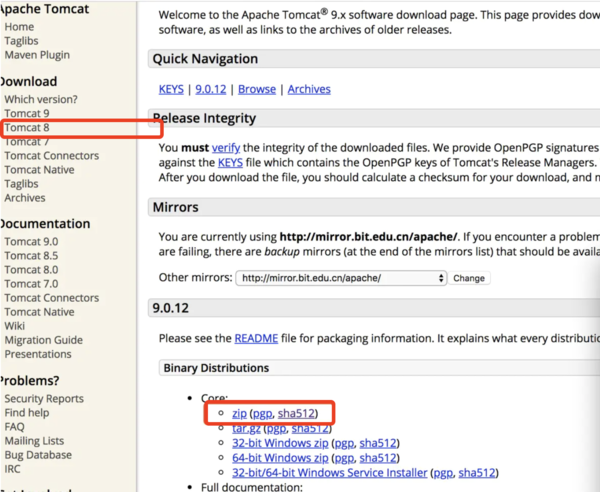This screenshot has width=600, height=492.
Task: Open the Maven Plugin link
Action: 37,55
